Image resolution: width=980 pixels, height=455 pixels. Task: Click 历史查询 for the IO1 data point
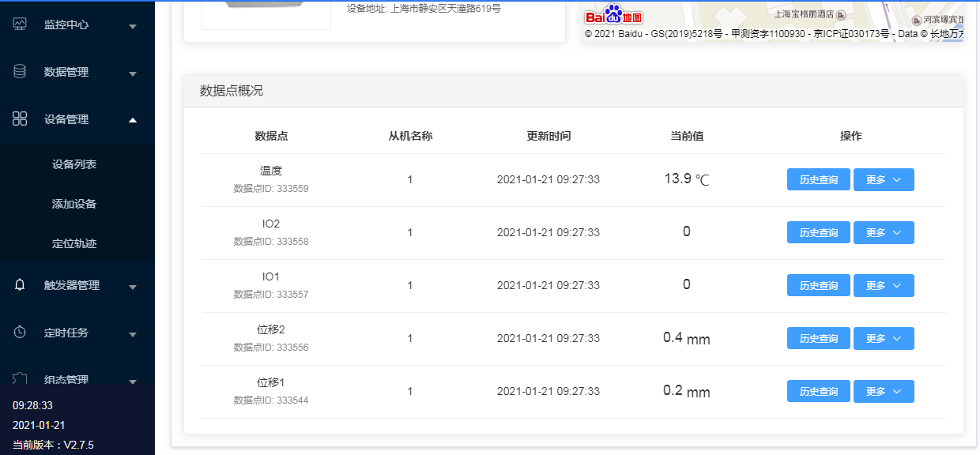pos(818,285)
